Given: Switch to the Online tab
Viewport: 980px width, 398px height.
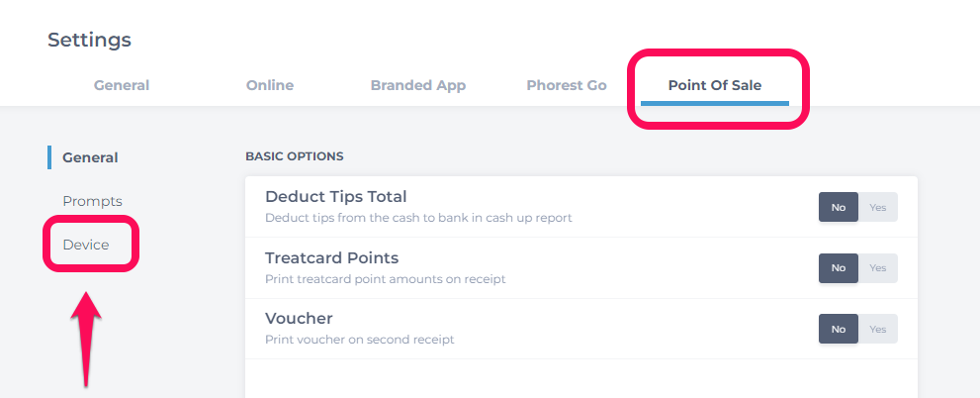Looking at the screenshot, I should 270,85.
